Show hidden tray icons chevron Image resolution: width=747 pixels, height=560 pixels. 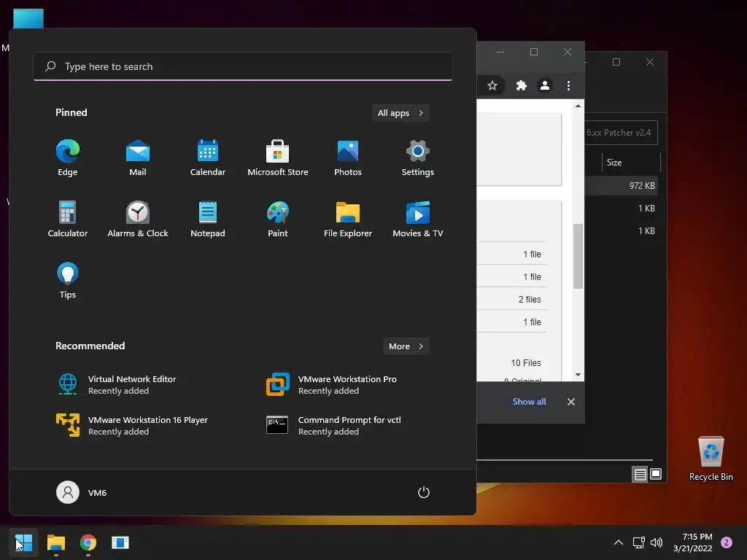click(619, 542)
